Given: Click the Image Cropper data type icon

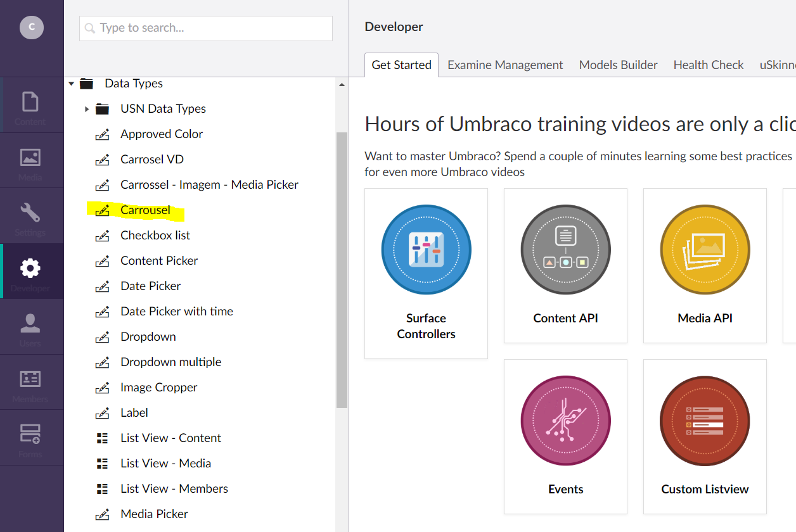Looking at the screenshot, I should click(102, 388).
